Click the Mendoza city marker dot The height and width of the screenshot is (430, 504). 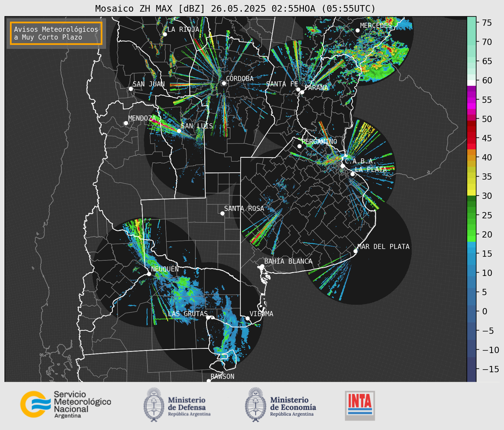(x=126, y=123)
